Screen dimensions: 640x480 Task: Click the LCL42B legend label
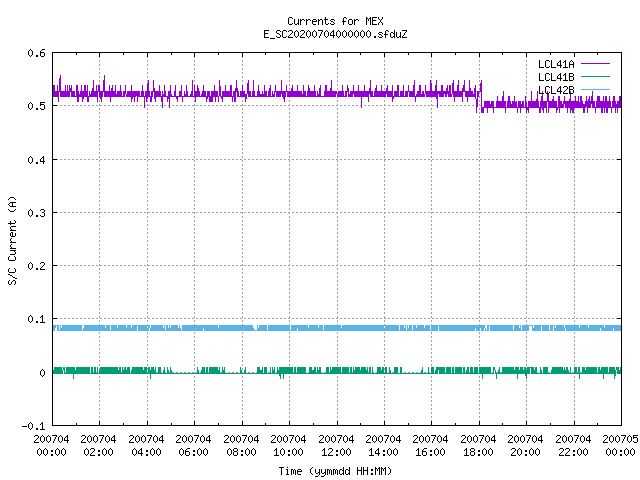[x=556, y=90]
